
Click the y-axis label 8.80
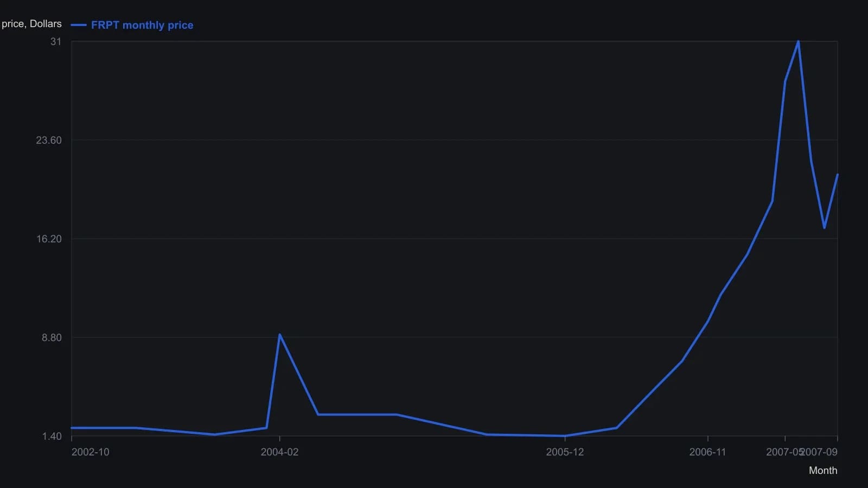(x=52, y=338)
